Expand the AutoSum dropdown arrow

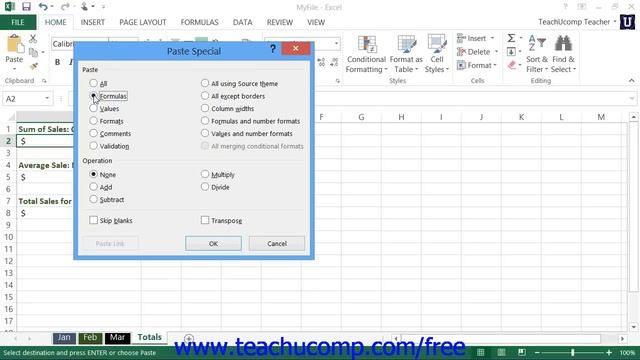521,38
